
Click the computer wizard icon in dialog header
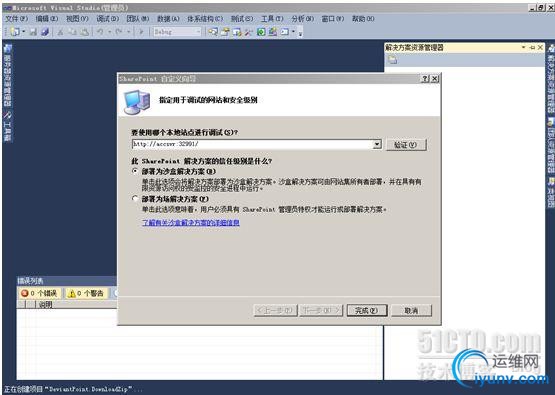[x=137, y=102]
